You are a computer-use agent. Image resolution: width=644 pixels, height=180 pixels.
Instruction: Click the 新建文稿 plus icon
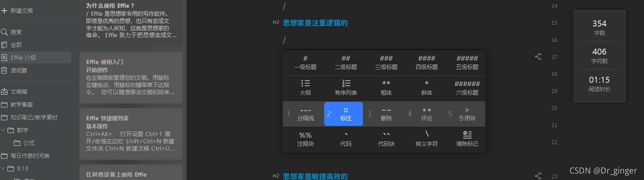4,11
